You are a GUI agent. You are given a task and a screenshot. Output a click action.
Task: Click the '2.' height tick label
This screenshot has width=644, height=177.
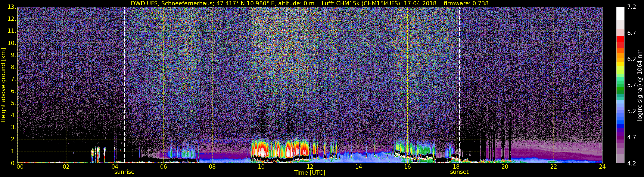[13, 139]
